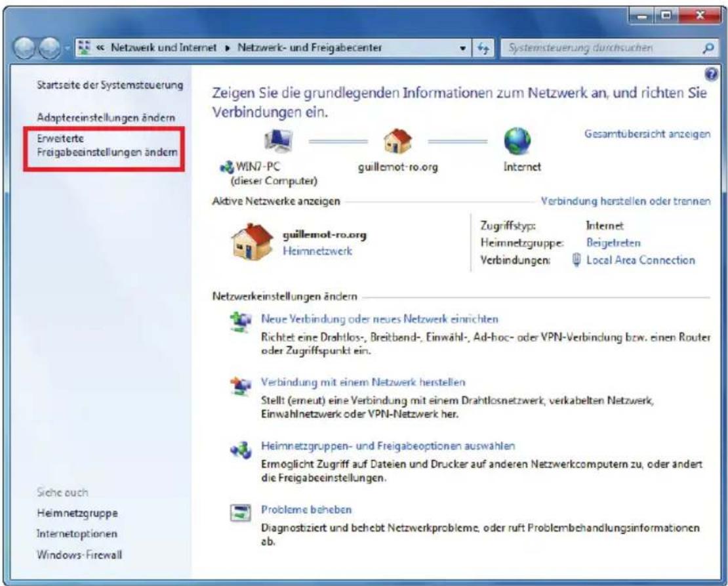Close the Netzwerk- und Freigabecenter window
This screenshot has height=586, width=728.
[699, 16]
